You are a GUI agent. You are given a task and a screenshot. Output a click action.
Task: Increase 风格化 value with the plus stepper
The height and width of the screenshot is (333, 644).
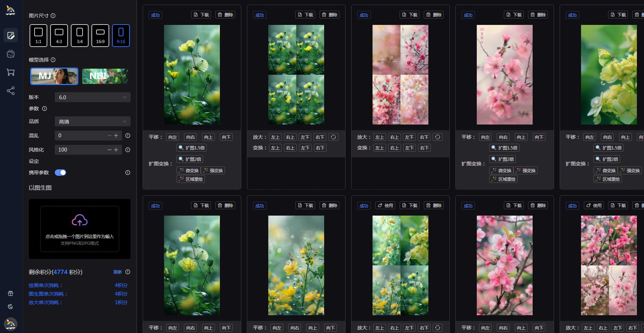pyautogui.click(x=116, y=150)
